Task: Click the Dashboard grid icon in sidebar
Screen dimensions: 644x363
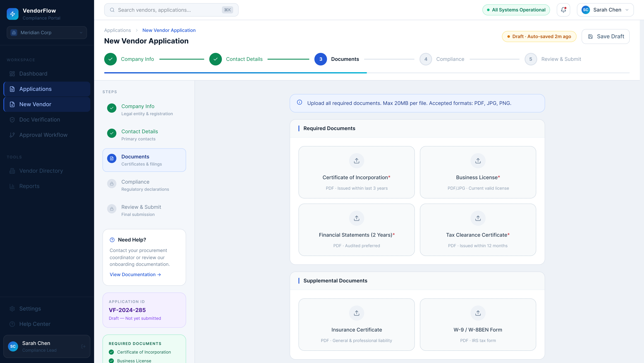Action: click(x=12, y=74)
